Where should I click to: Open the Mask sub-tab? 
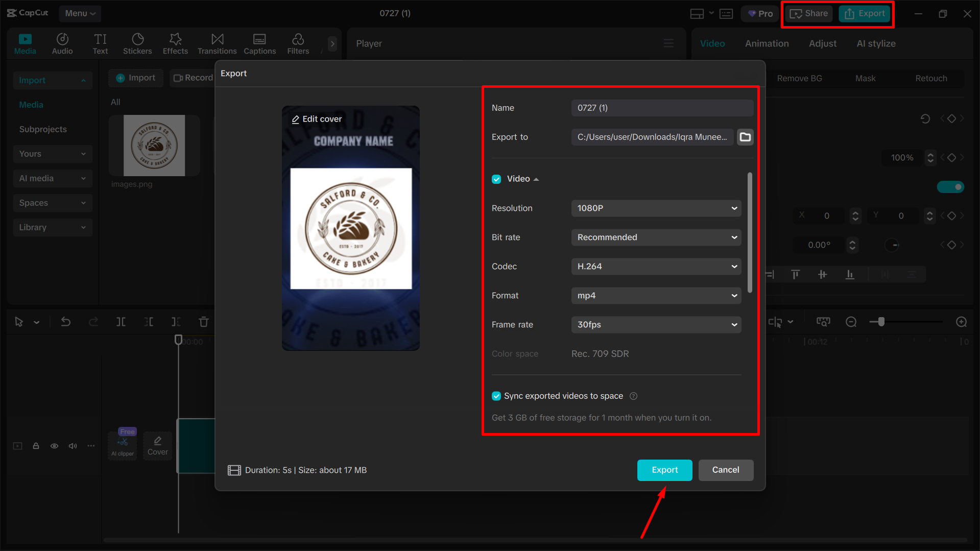(x=865, y=78)
